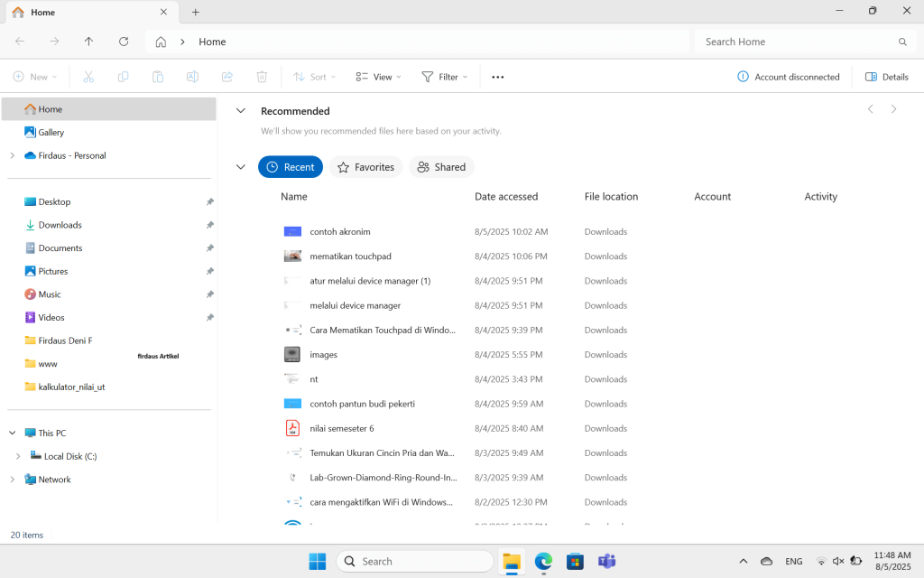Open the View options dropdown
924x578 pixels.
[x=377, y=77]
